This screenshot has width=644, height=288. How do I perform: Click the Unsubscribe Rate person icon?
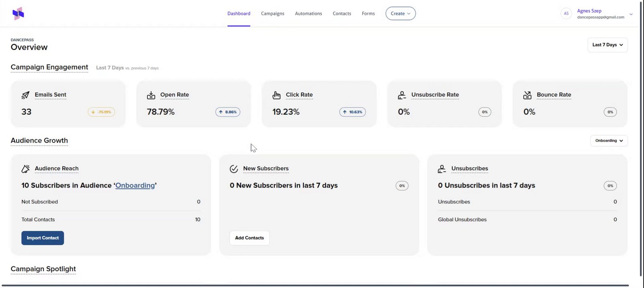[x=402, y=95]
